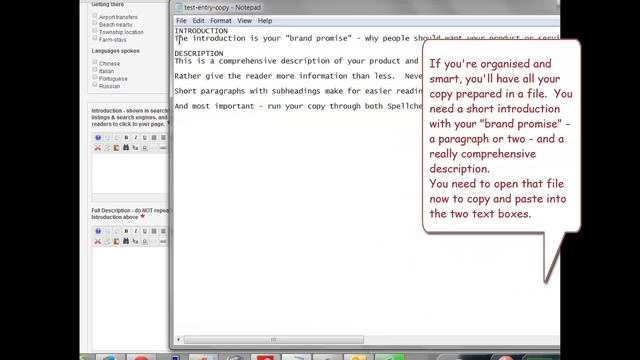Click the find-and-replace icon in Full Description editor

pos(135,241)
